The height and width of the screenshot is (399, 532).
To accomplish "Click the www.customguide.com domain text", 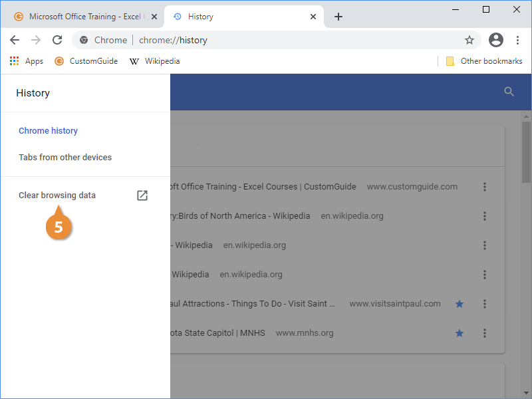I will tap(412, 187).
